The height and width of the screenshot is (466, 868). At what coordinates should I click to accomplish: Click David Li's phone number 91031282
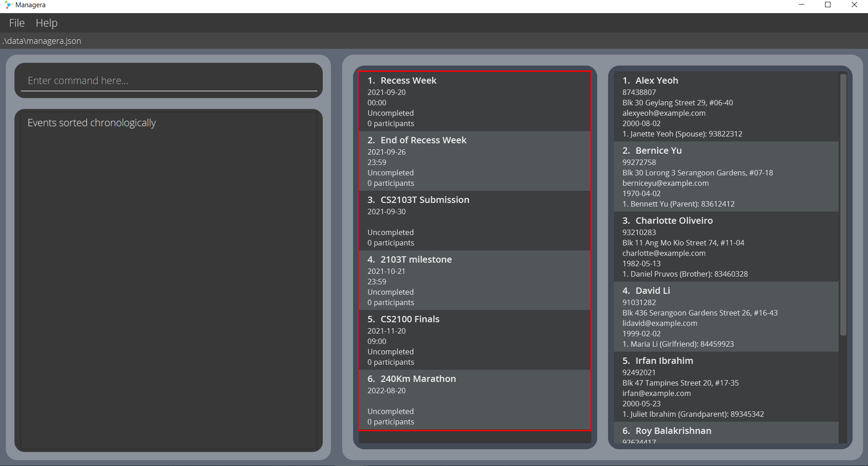pyautogui.click(x=639, y=302)
